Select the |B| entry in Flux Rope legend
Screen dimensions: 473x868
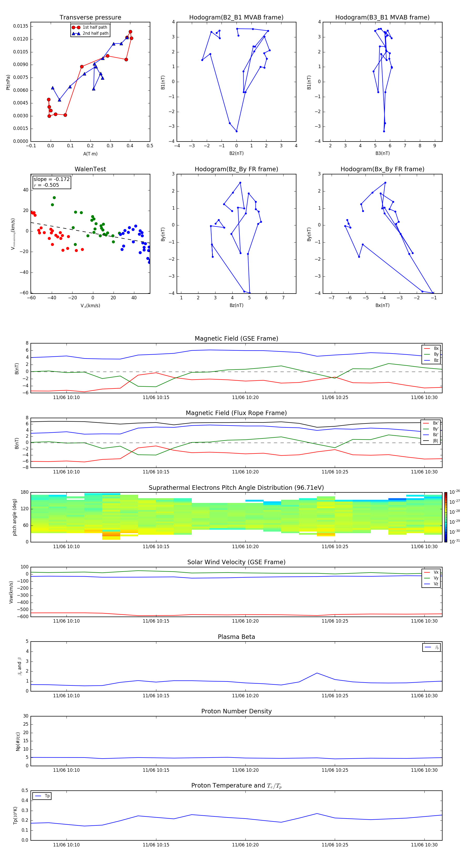431,441
